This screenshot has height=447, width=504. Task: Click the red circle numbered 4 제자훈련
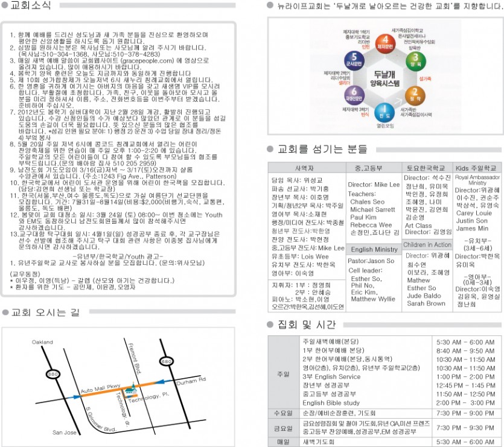coord(385,43)
